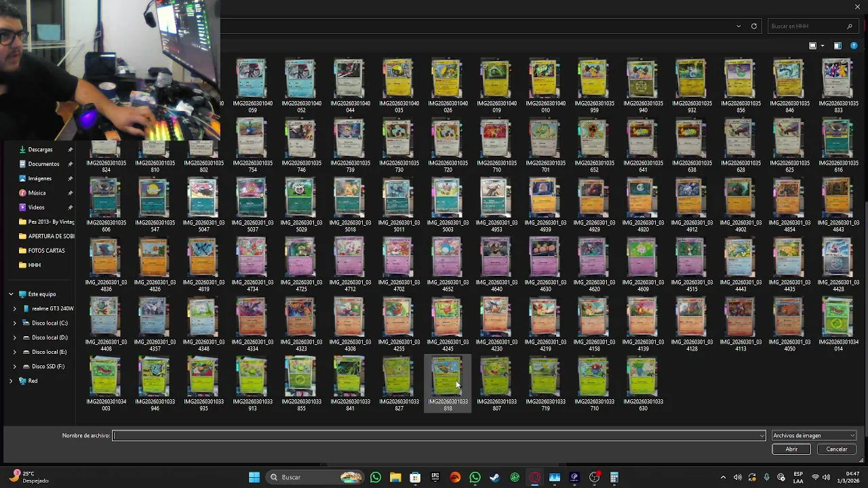Open the Calculator taskbar icon

coord(614,477)
